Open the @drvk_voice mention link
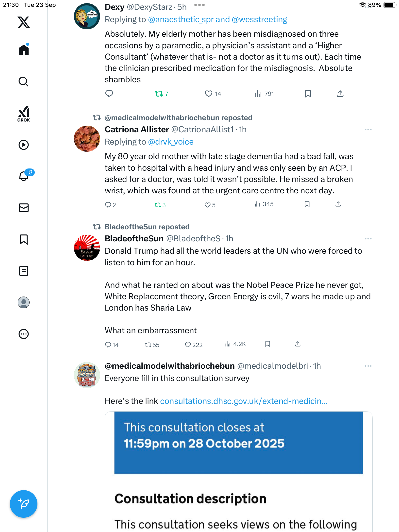The image size is (399, 532). click(x=171, y=142)
